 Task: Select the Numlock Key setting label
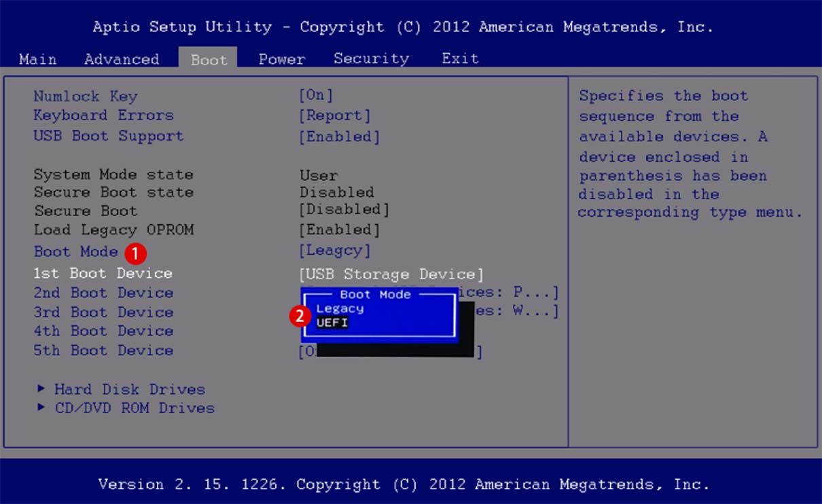pyautogui.click(x=86, y=96)
